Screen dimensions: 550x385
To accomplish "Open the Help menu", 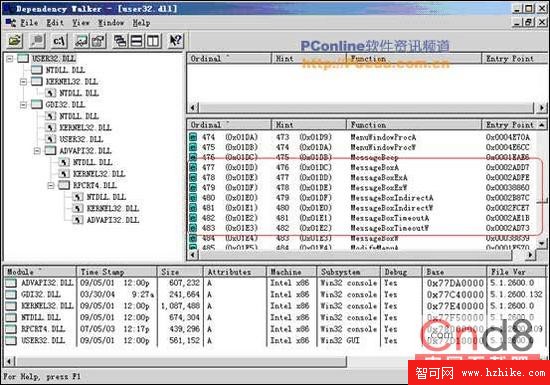I will pyautogui.click(x=141, y=23).
